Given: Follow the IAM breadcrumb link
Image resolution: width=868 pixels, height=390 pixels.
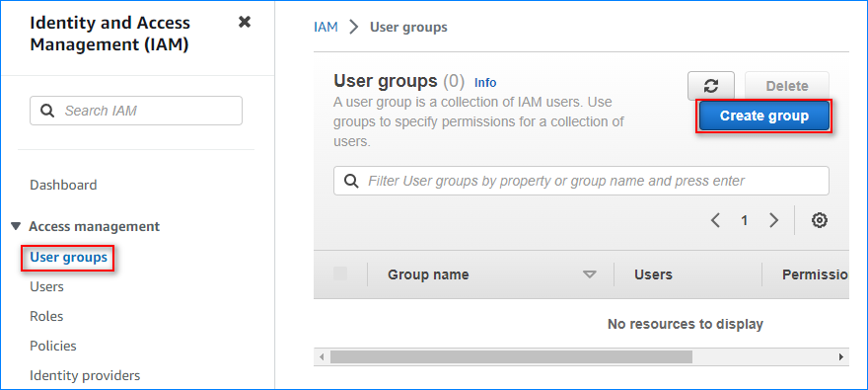Looking at the screenshot, I should pos(325,27).
